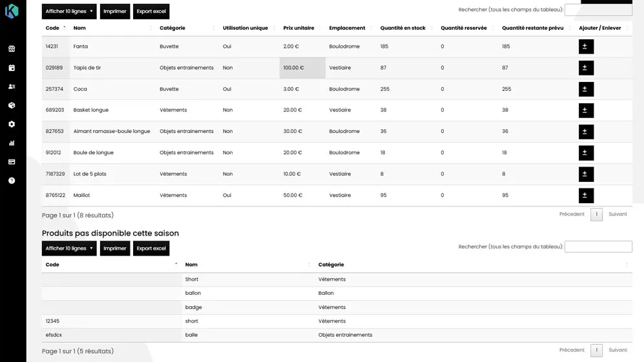Click lower table Export excel button
Viewport: 644px width, 362px height.
(151, 248)
